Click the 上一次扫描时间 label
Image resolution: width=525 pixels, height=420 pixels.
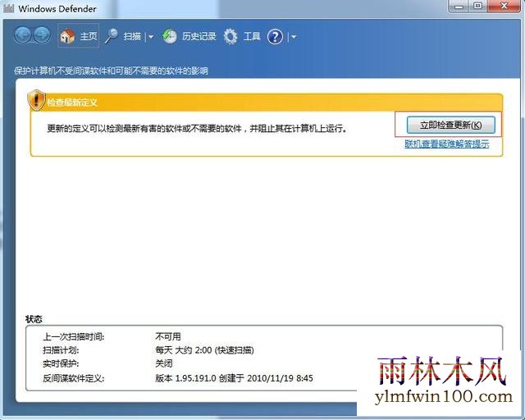[74, 336]
